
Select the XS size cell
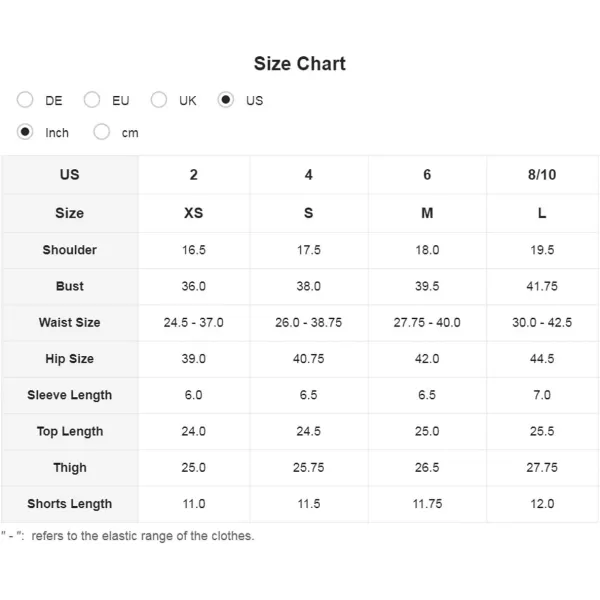[x=194, y=213]
